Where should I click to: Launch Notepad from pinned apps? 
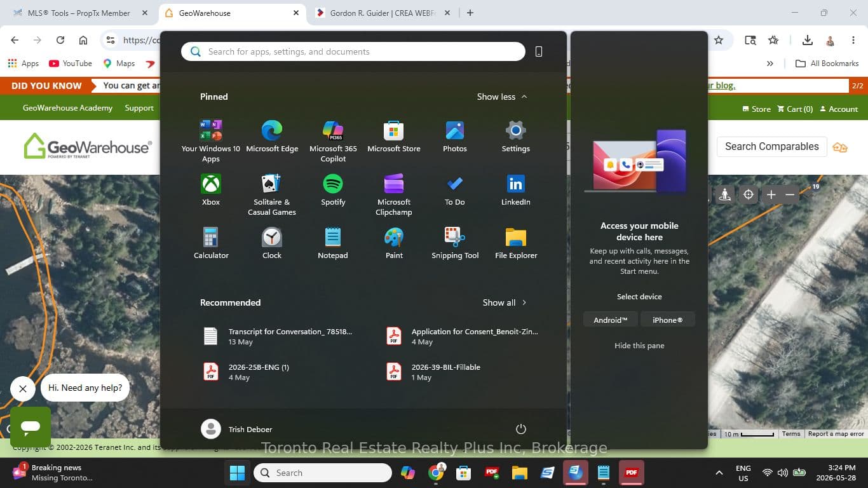click(333, 243)
